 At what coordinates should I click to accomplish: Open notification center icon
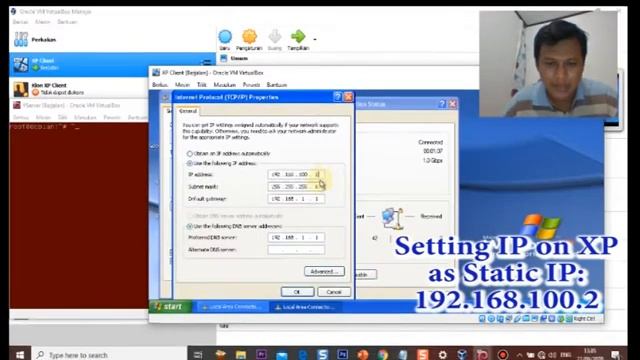point(616,355)
